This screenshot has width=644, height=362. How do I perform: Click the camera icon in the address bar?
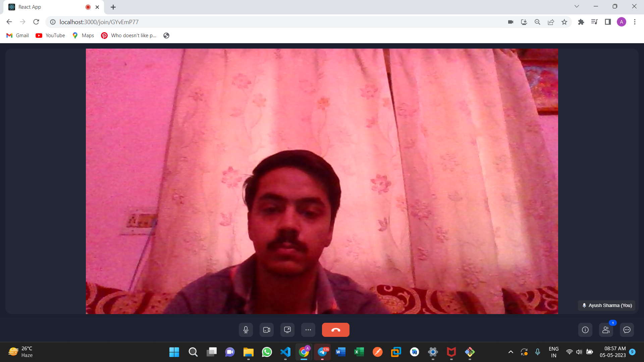(511, 22)
